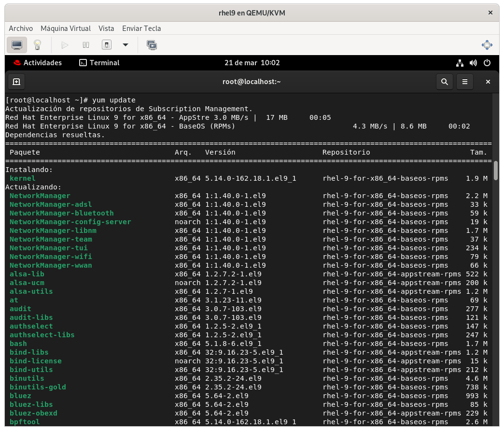Click the Actividades button
Viewport: 504px width, 431px height.
[38, 63]
